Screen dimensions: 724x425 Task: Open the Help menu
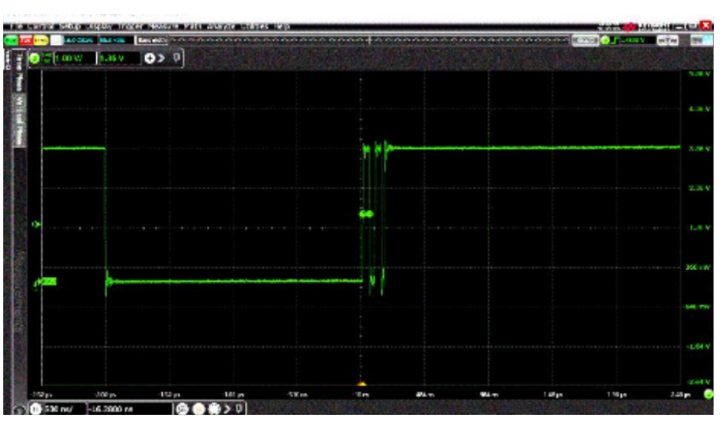tap(282, 27)
